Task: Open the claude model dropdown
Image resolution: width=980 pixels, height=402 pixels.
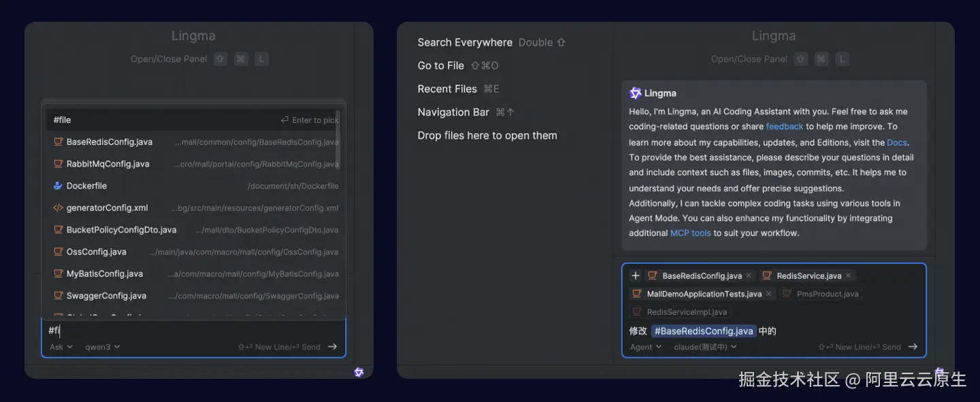Action: [x=706, y=347]
